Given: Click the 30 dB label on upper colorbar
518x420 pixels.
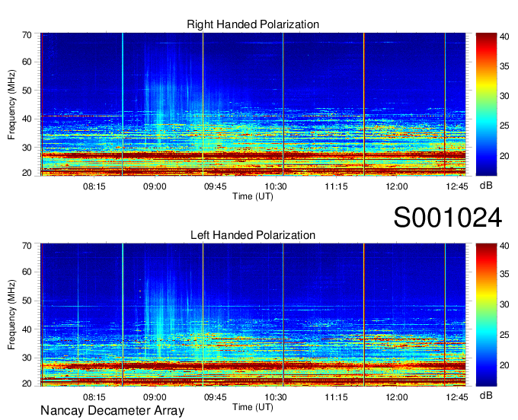Looking at the screenshot, I should click(504, 96).
